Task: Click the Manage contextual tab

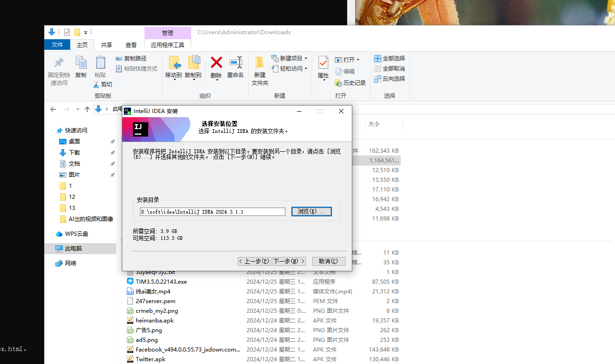Action: (x=168, y=33)
